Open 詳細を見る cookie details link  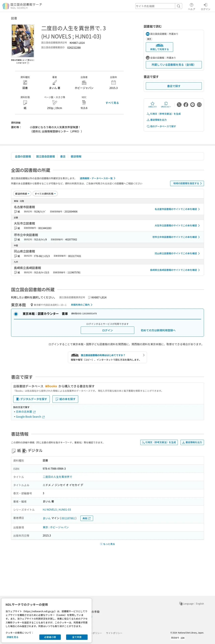(x=13, y=637)
